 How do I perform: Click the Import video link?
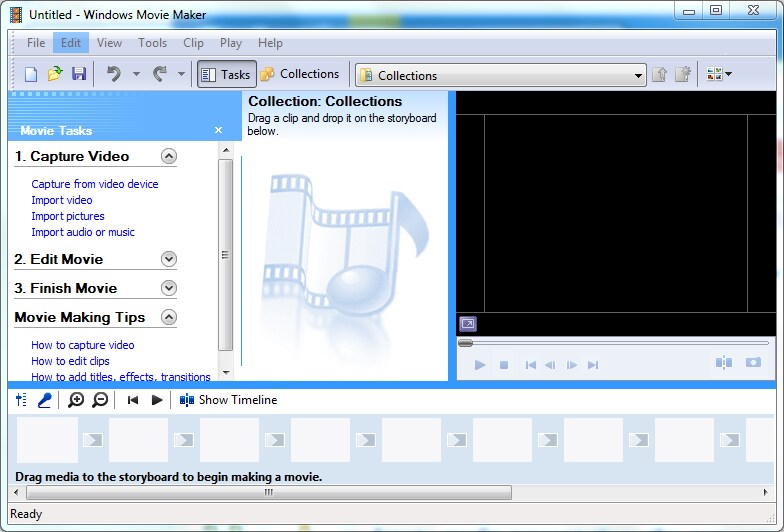(x=62, y=200)
